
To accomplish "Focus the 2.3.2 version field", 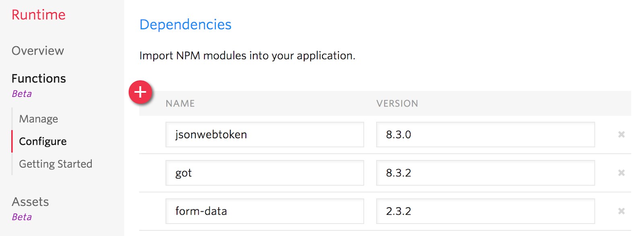I will point(485,211).
